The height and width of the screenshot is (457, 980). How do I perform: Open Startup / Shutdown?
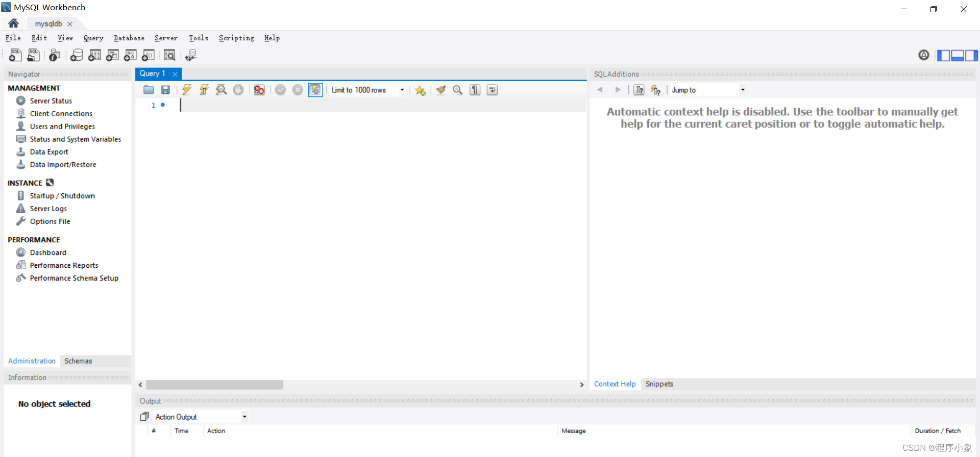tap(62, 196)
